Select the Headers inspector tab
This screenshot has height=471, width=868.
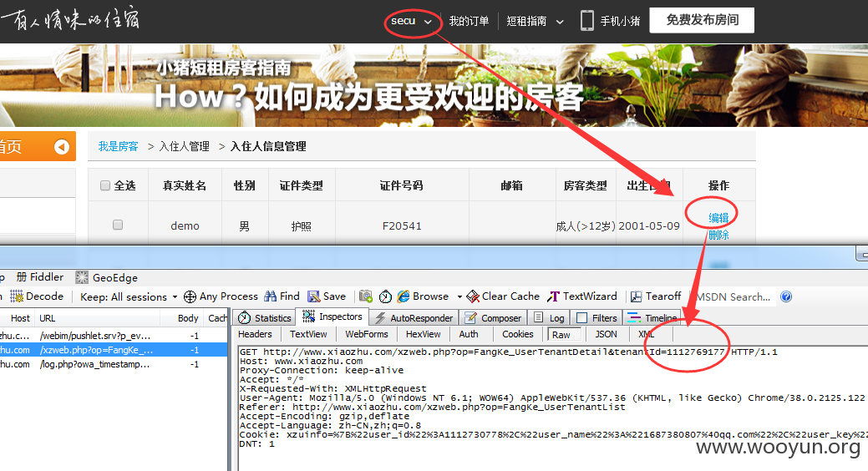coord(255,334)
